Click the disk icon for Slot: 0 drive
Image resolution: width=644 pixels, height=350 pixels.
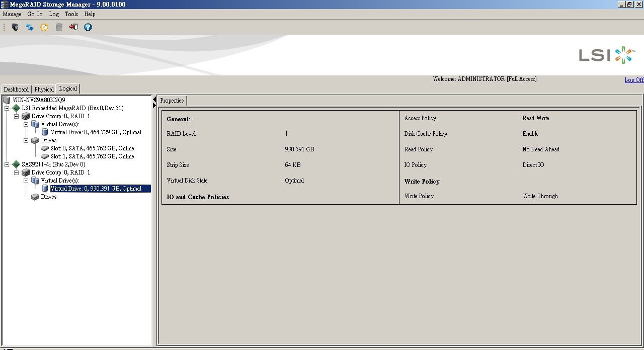[x=45, y=148]
